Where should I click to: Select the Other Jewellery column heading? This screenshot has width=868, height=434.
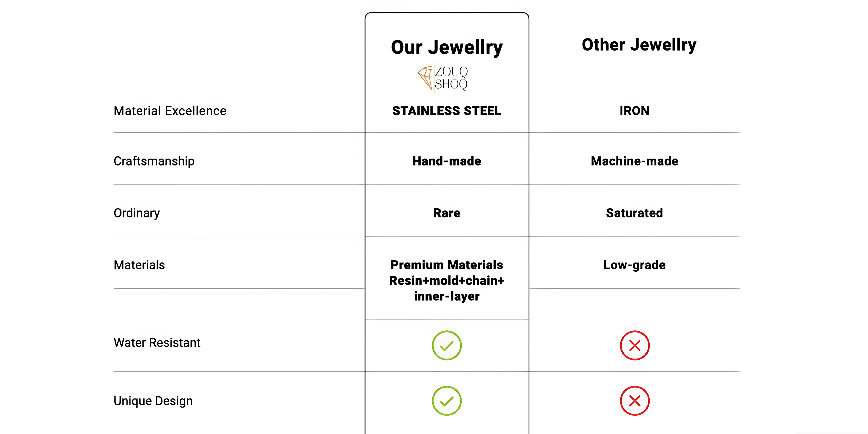639,45
